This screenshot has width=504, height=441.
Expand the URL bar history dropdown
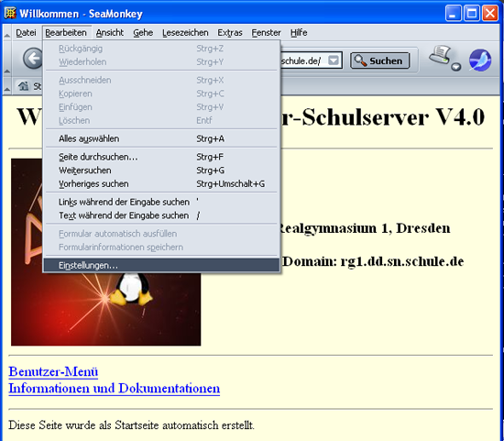click(334, 61)
